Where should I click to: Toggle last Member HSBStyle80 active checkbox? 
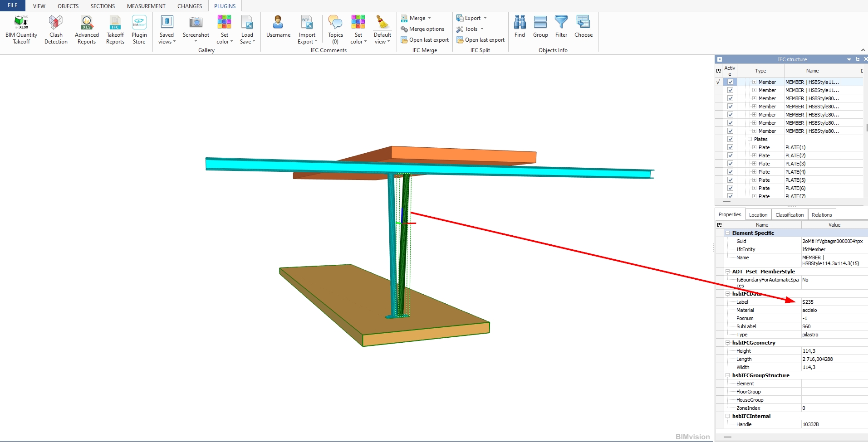[730, 131]
